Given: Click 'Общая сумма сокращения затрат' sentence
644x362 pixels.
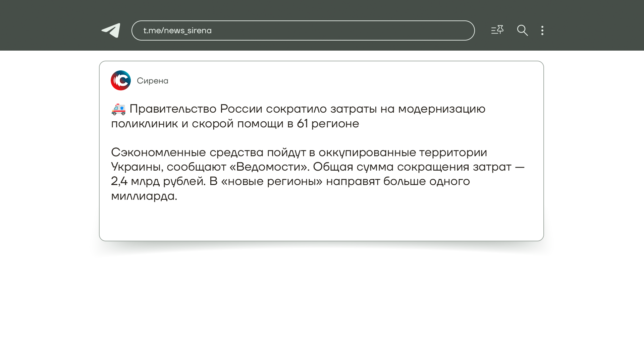Looking at the screenshot, I should tap(412, 167).
